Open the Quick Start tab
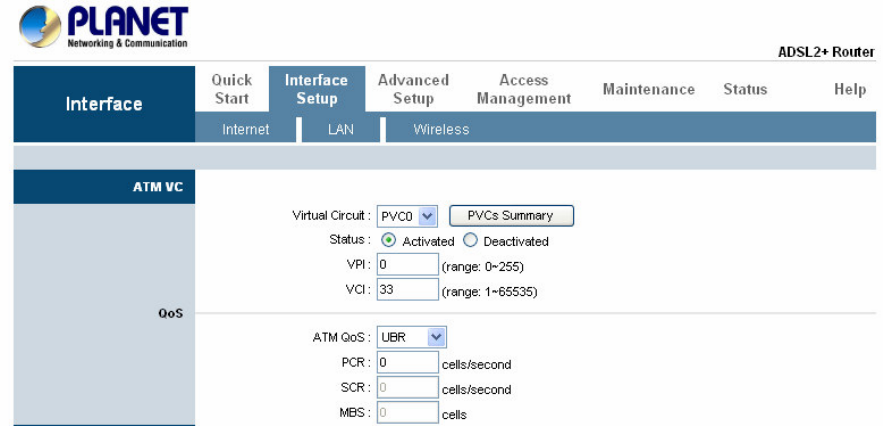 point(233,89)
